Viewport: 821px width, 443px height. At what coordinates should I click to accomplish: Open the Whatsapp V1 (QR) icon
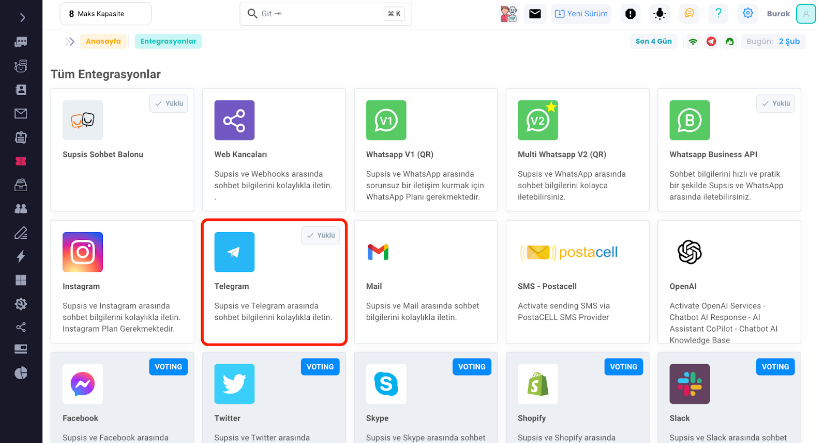point(386,120)
